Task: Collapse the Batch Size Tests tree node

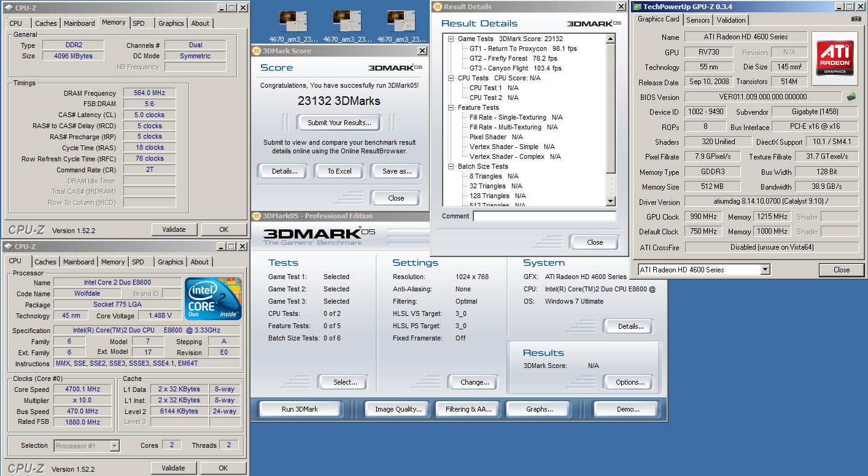Action: pyautogui.click(x=451, y=166)
